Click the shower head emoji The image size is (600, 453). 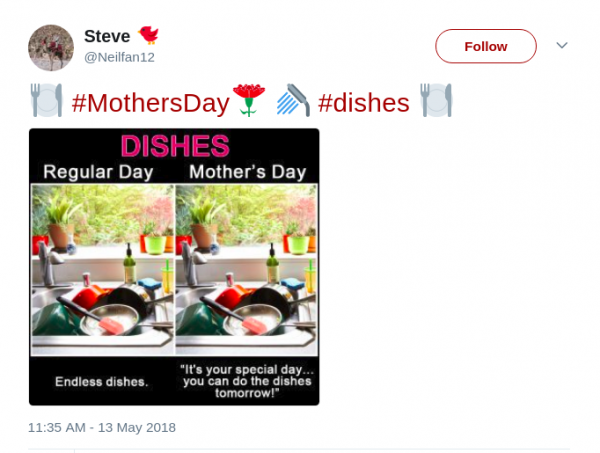click(x=293, y=101)
